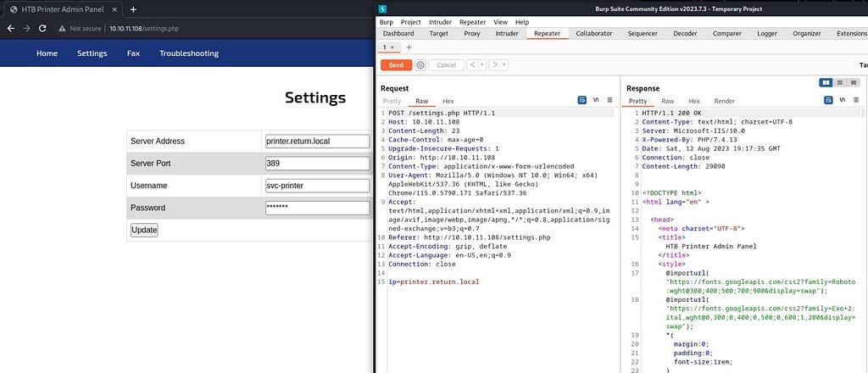
Task: Open Request pane hamburger menu
Action: [x=609, y=100]
